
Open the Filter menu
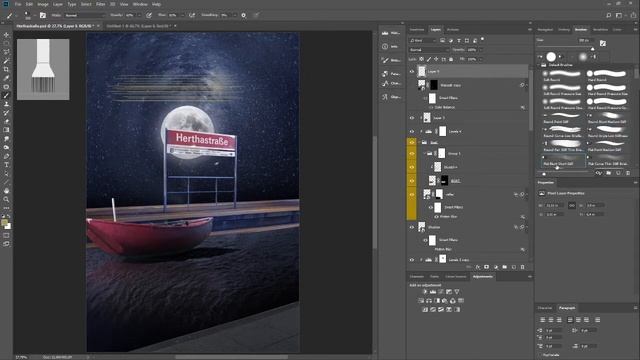pyautogui.click(x=100, y=4)
